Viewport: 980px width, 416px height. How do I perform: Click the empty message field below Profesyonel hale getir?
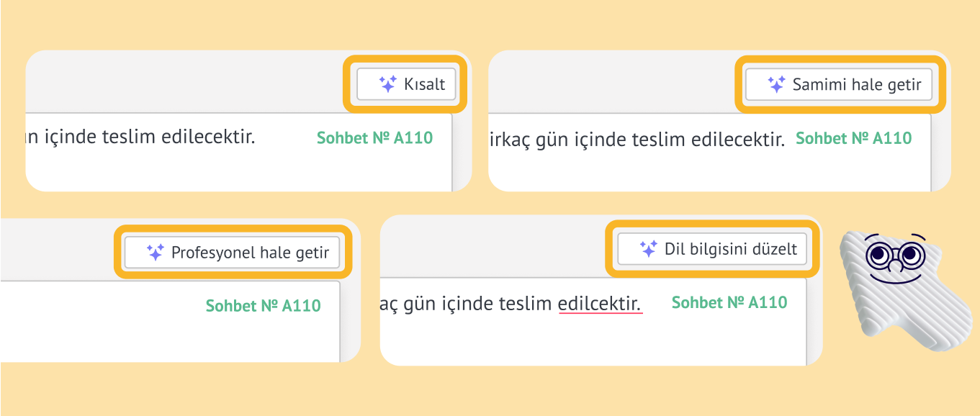click(x=170, y=321)
